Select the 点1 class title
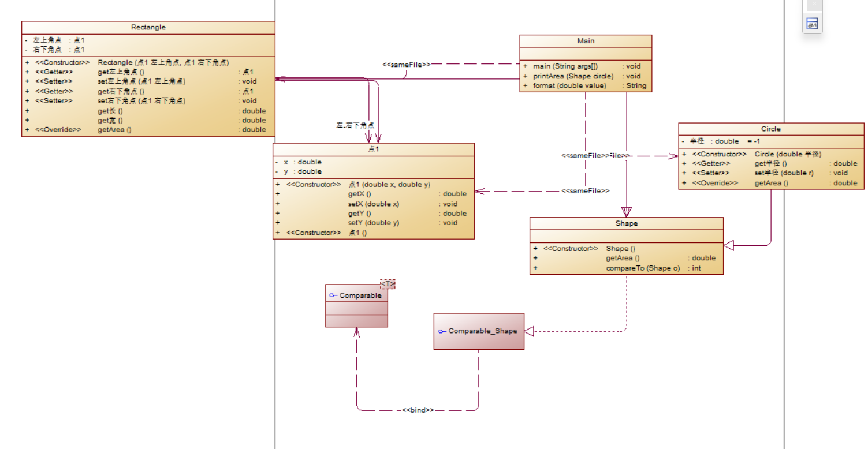 374,149
